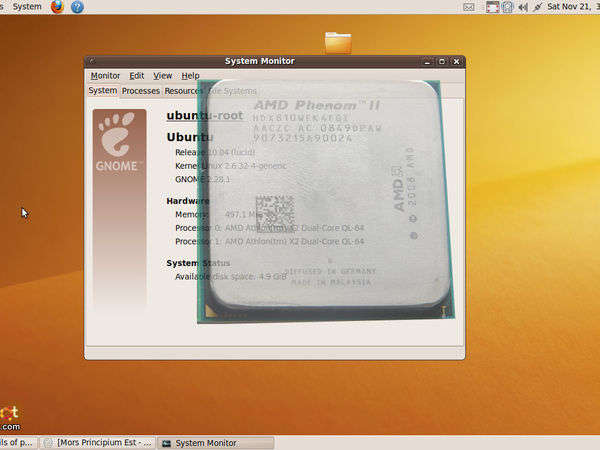The image size is (600, 450).
Task: Open the Edit menu
Action: [137, 76]
